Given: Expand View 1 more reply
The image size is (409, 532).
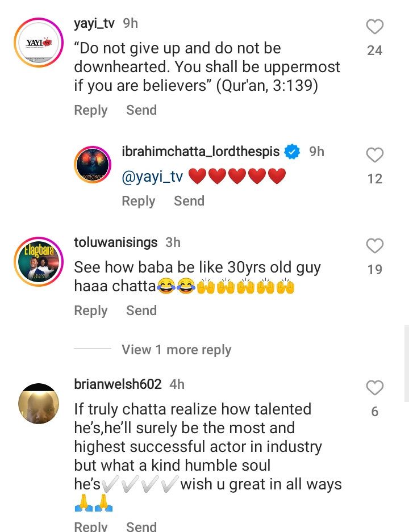Looking at the screenshot, I should tap(176, 350).
